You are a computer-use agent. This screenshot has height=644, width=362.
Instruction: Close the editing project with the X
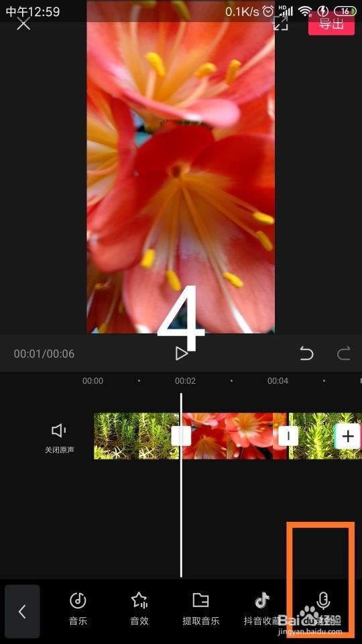tap(23, 23)
